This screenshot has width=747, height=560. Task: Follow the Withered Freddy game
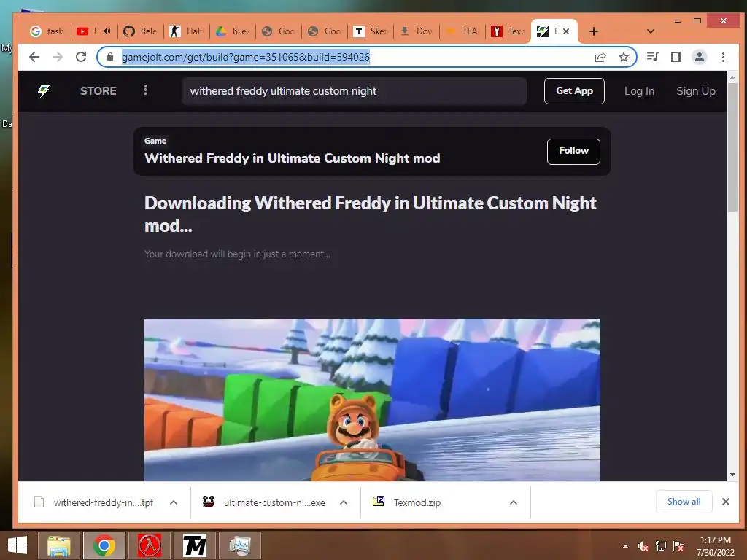(573, 152)
